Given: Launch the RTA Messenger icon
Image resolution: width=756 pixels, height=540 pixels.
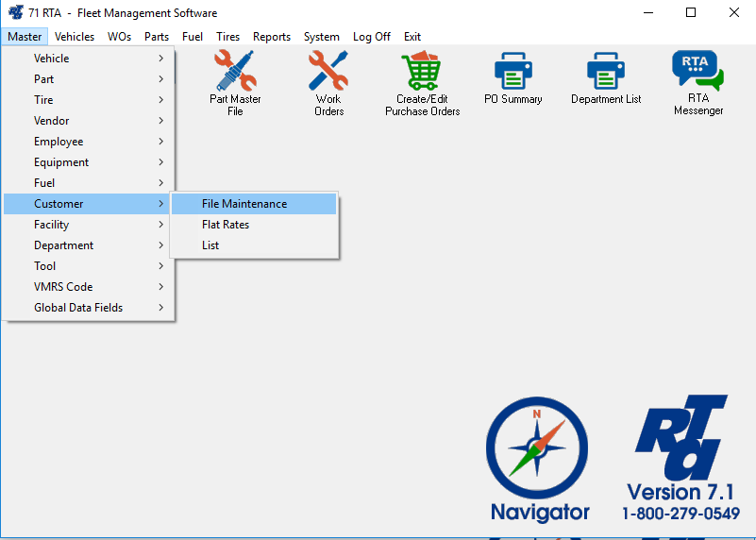Looking at the screenshot, I should pyautogui.click(x=697, y=72).
